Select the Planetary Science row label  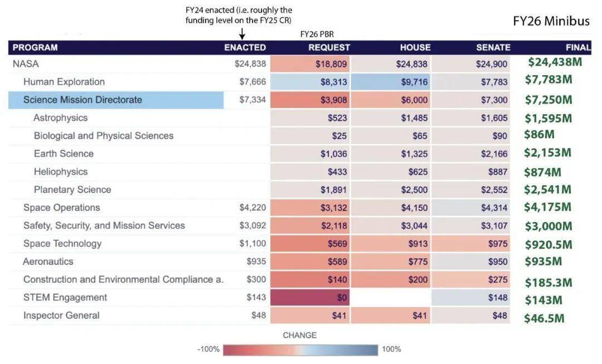pos(72,190)
